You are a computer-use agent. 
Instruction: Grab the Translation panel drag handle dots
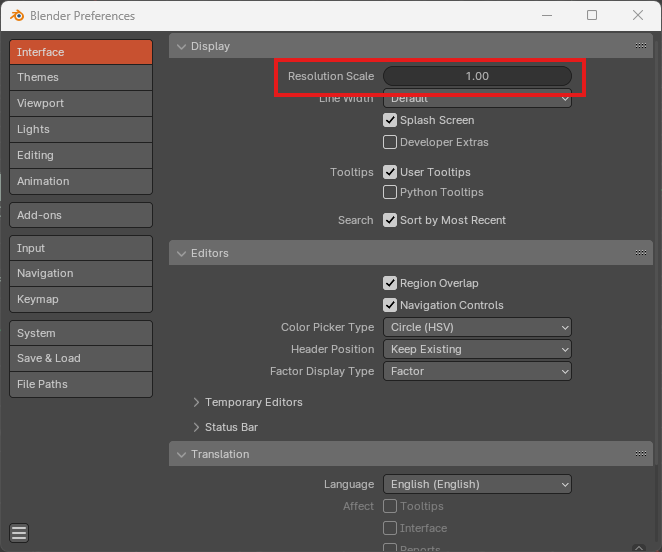coord(640,454)
